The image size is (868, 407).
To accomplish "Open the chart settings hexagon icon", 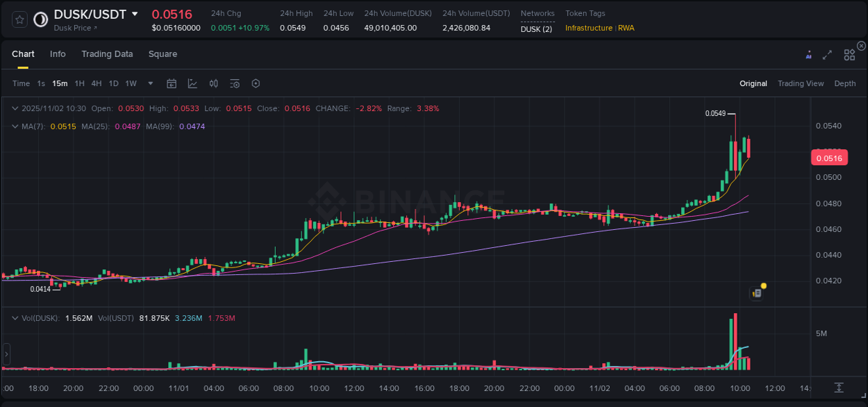I will (256, 83).
